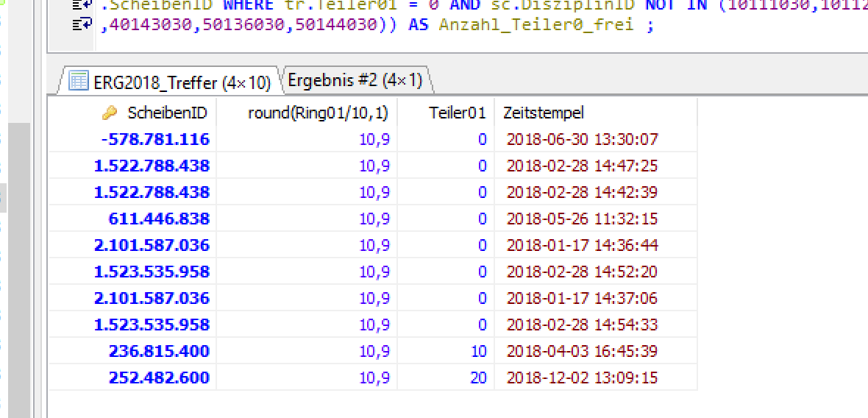Sort by the round(Ring01/10,1) column header
The image size is (868, 418).
[x=318, y=113]
